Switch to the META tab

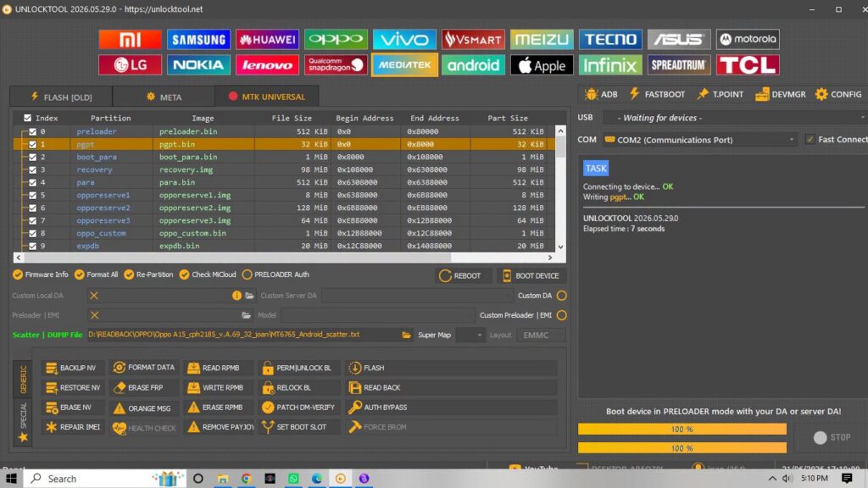(x=164, y=97)
